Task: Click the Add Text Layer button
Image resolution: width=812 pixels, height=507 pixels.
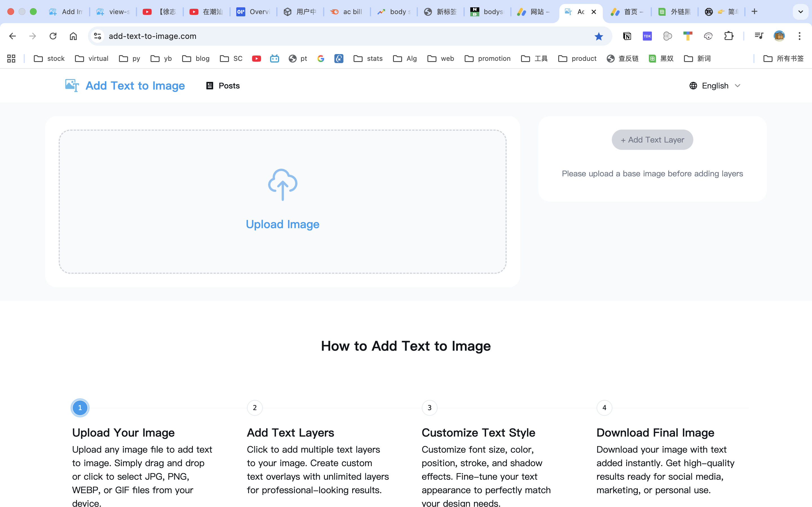Action: pos(652,140)
